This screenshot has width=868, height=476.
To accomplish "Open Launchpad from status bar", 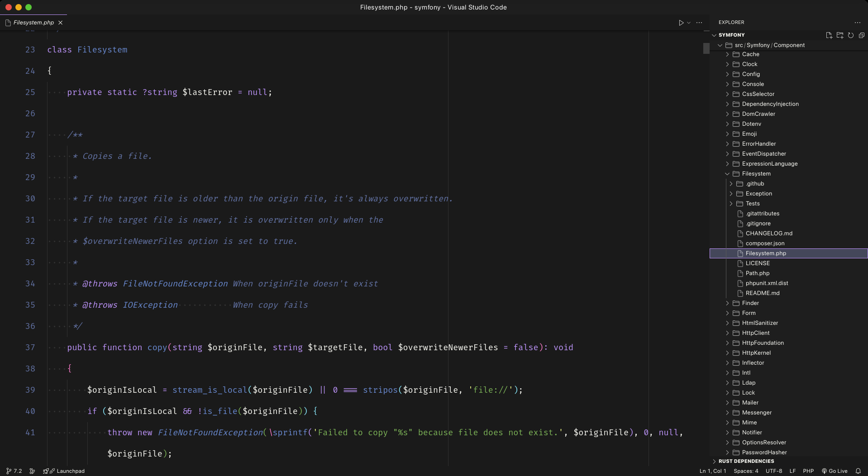I will (x=64, y=471).
